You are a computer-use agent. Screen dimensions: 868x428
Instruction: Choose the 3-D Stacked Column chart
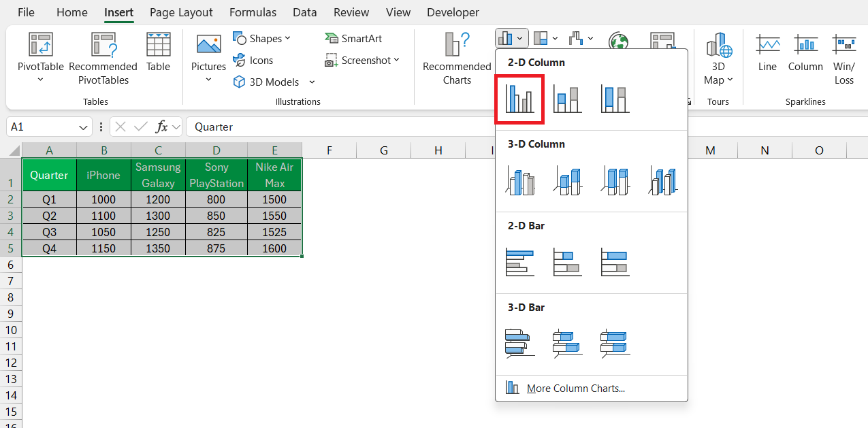click(567, 181)
